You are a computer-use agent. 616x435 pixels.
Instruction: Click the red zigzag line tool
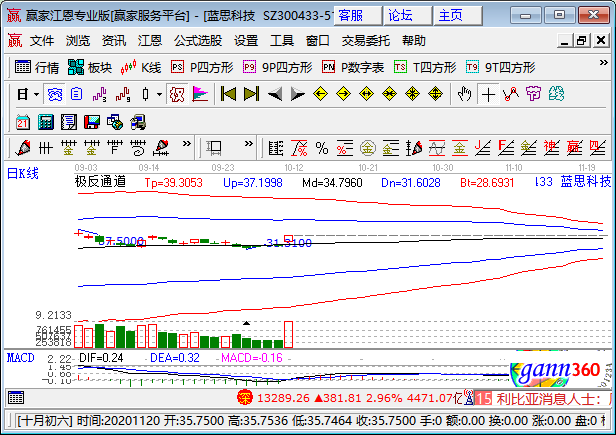tap(510, 94)
